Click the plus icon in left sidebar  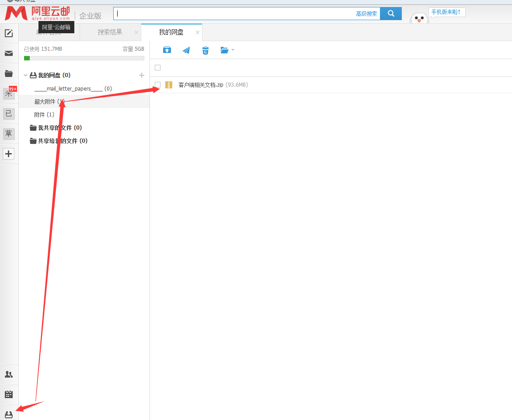tap(9, 154)
